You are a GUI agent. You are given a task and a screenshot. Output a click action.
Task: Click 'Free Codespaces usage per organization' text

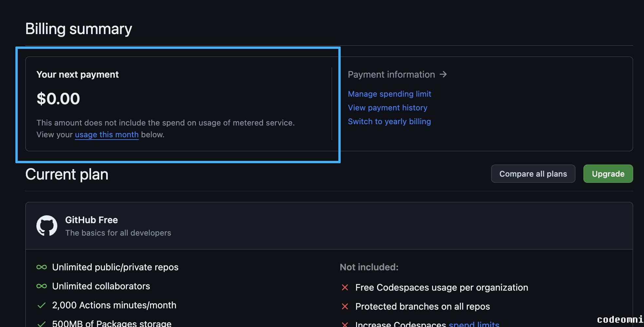pyautogui.click(x=442, y=288)
